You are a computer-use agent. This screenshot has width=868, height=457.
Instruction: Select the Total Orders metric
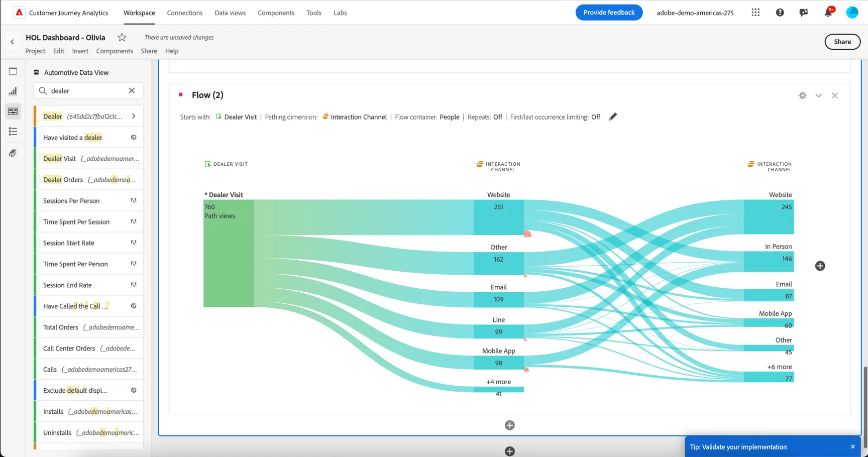(x=89, y=327)
